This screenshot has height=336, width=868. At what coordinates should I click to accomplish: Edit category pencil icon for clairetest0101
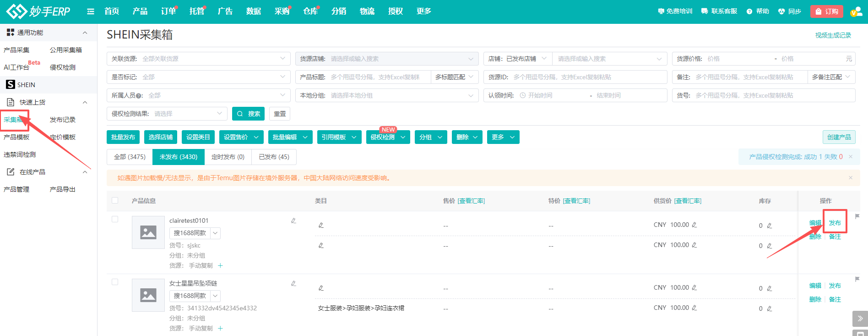(321, 226)
